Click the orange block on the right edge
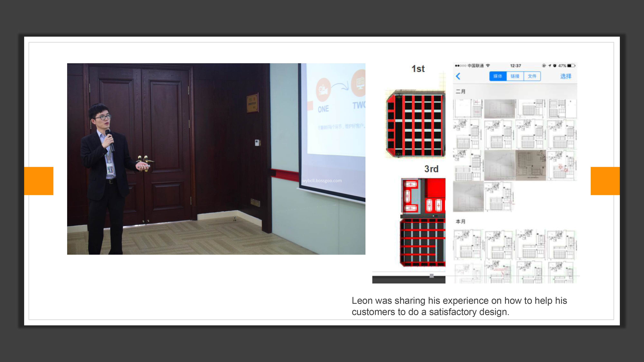The height and width of the screenshot is (362, 644). tap(605, 181)
